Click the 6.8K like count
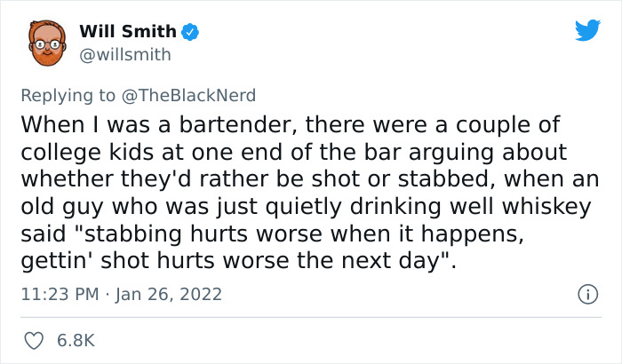The image size is (622, 364). coord(76,340)
